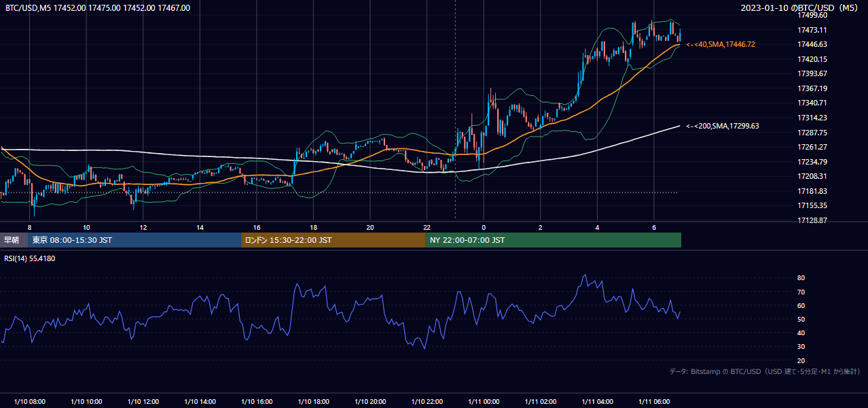Click price axis label 17261.27

click(x=812, y=147)
